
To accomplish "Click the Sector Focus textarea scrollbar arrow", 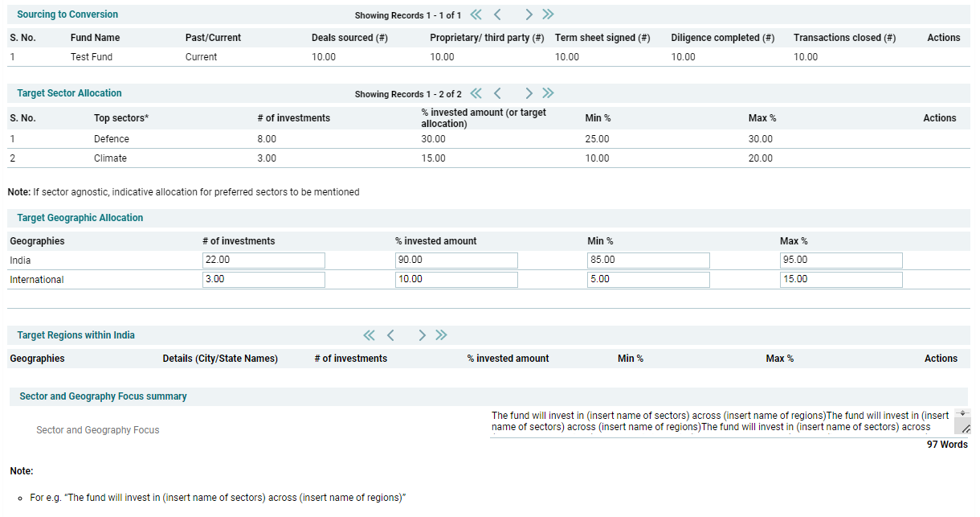I will [x=964, y=412].
